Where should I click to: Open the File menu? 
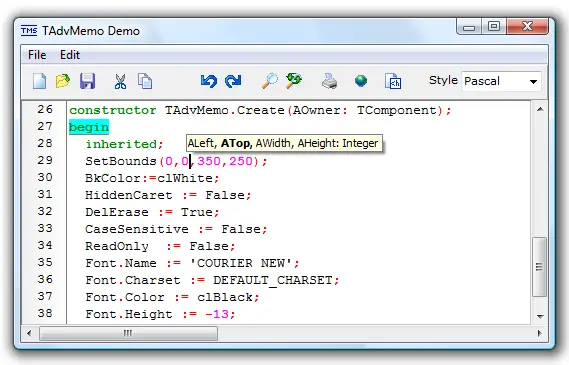pos(37,55)
